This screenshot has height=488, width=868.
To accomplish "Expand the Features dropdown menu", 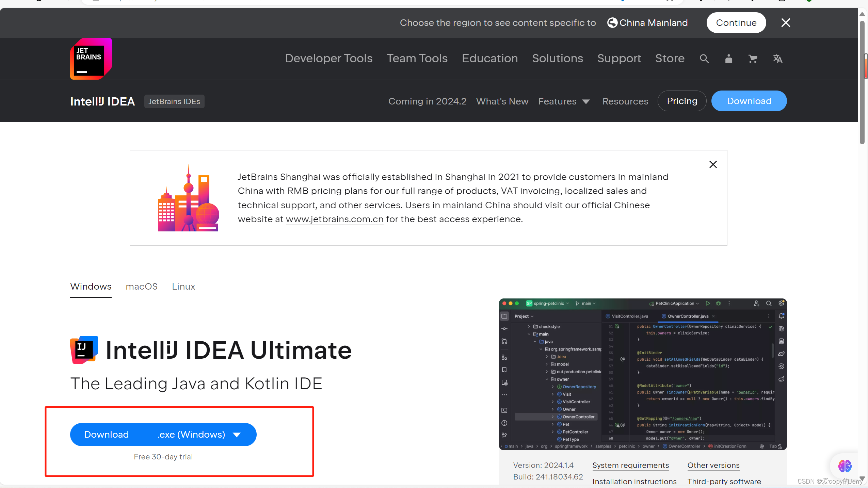I will 564,101.
